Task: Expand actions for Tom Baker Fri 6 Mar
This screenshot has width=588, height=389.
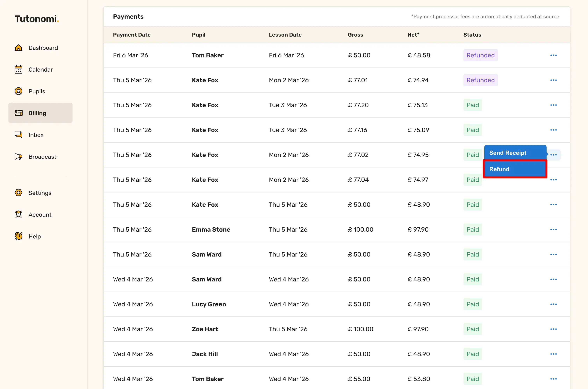Action: 553,55
